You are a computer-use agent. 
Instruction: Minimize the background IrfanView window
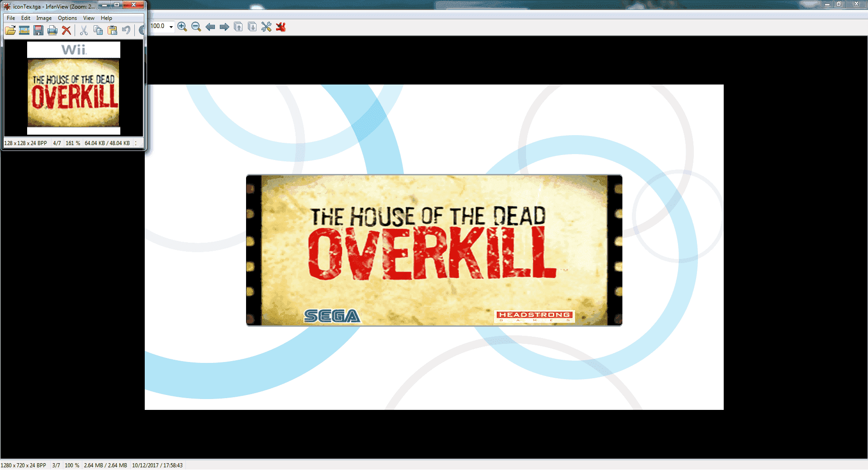click(x=827, y=4)
